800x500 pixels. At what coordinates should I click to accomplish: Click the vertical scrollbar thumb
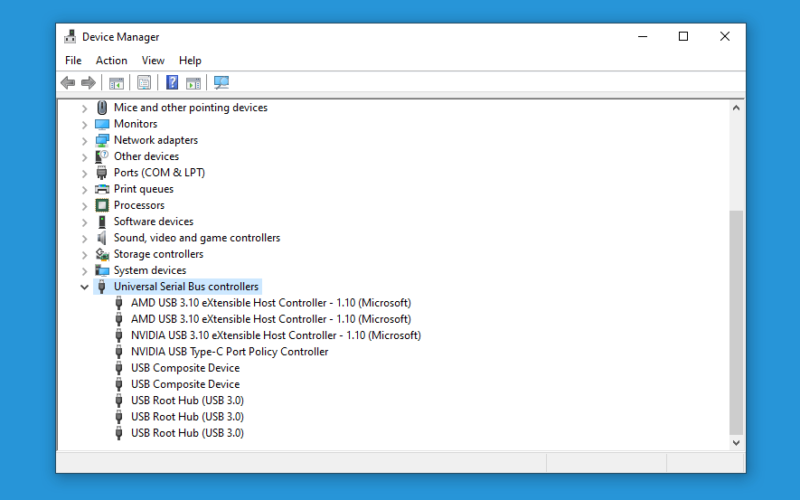736,321
